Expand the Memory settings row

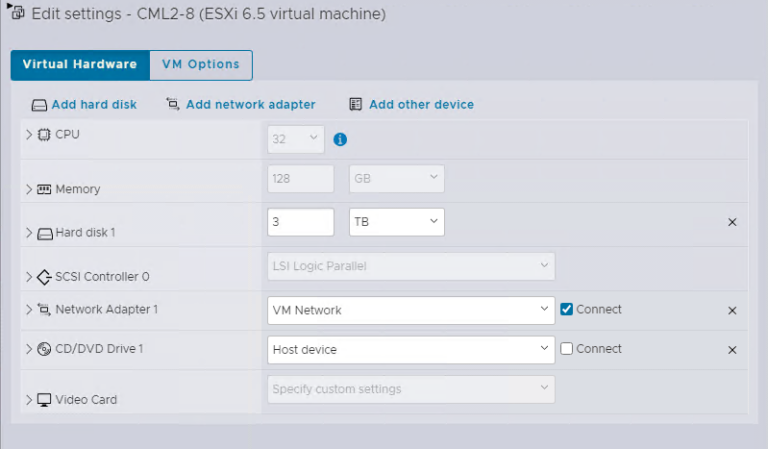[29, 189]
